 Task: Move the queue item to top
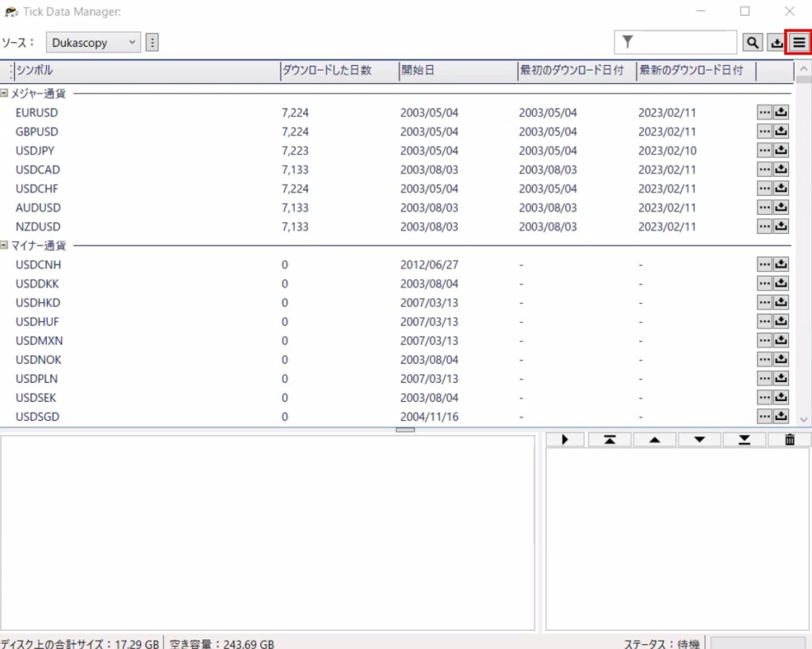click(x=610, y=440)
